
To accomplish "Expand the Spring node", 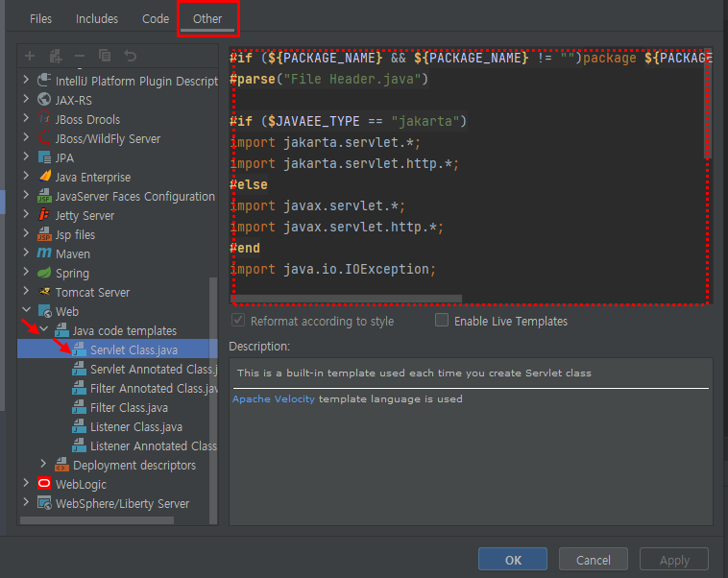I will (x=26, y=272).
